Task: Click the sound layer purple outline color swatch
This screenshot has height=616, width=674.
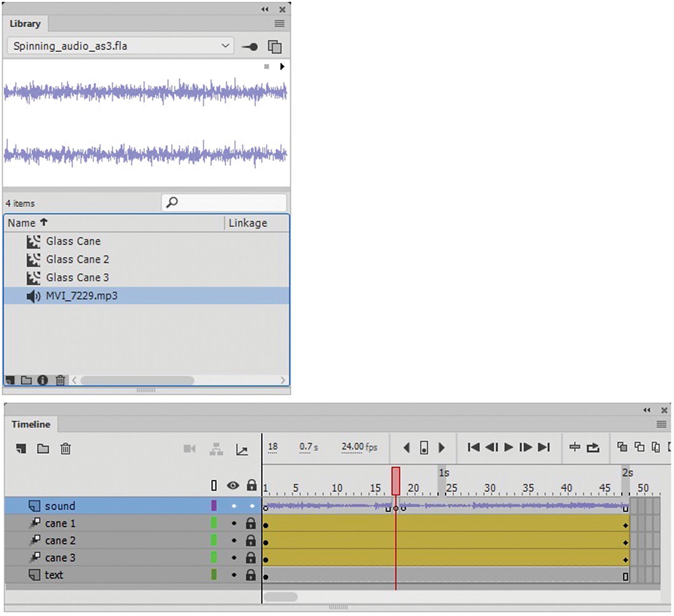Action: pyautogui.click(x=214, y=506)
